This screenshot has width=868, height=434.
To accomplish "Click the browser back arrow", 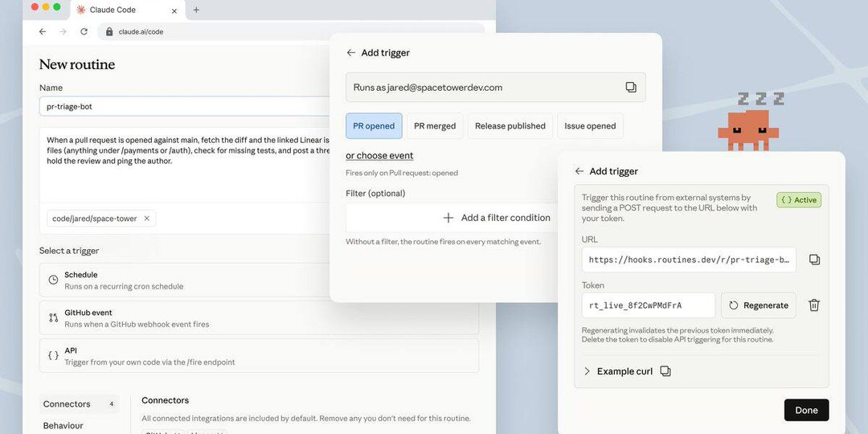I will click(43, 31).
